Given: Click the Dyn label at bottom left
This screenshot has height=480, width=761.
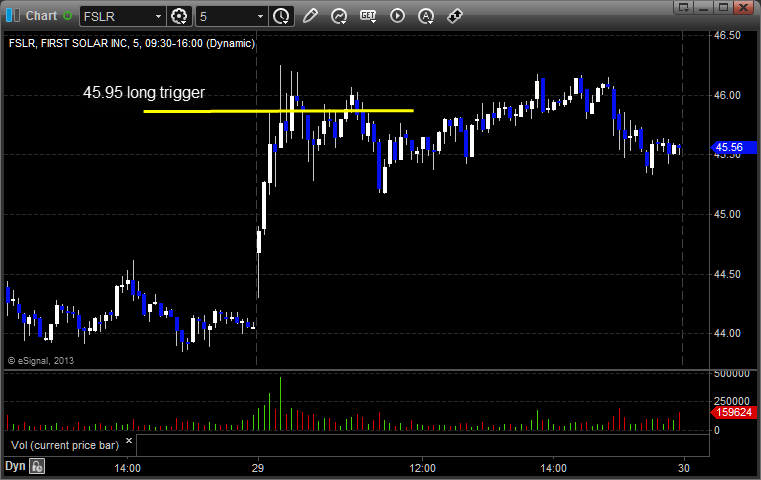Looking at the screenshot, I should (x=15, y=466).
